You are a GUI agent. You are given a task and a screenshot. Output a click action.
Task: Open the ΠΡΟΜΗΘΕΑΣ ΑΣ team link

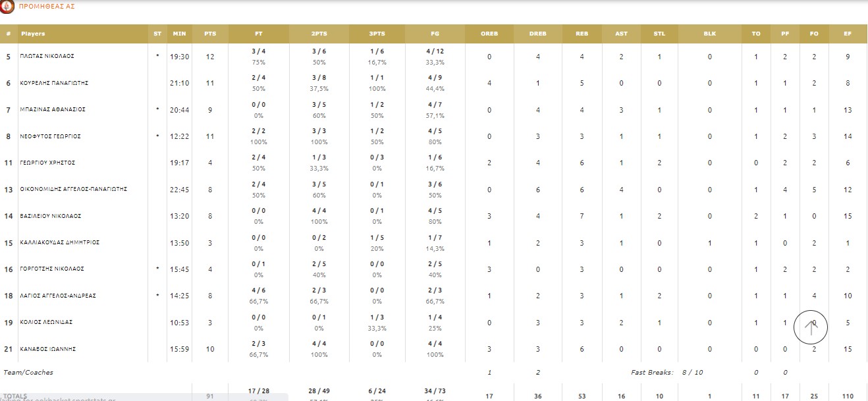click(x=47, y=7)
